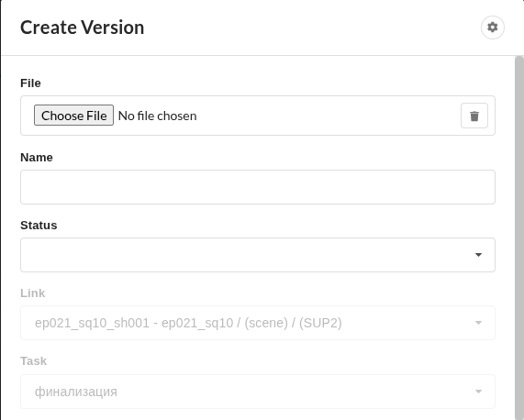
Task: Click empty area inside the File upload box
Action: coord(328,116)
